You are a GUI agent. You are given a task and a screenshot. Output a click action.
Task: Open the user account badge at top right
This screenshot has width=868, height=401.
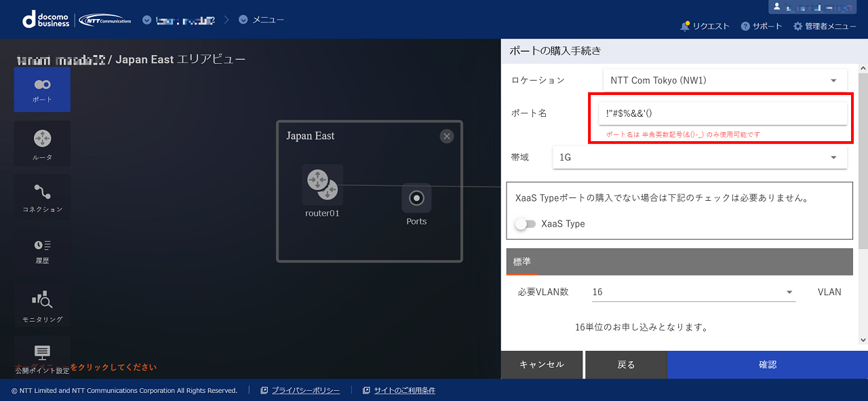pyautogui.click(x=812, y=7)
